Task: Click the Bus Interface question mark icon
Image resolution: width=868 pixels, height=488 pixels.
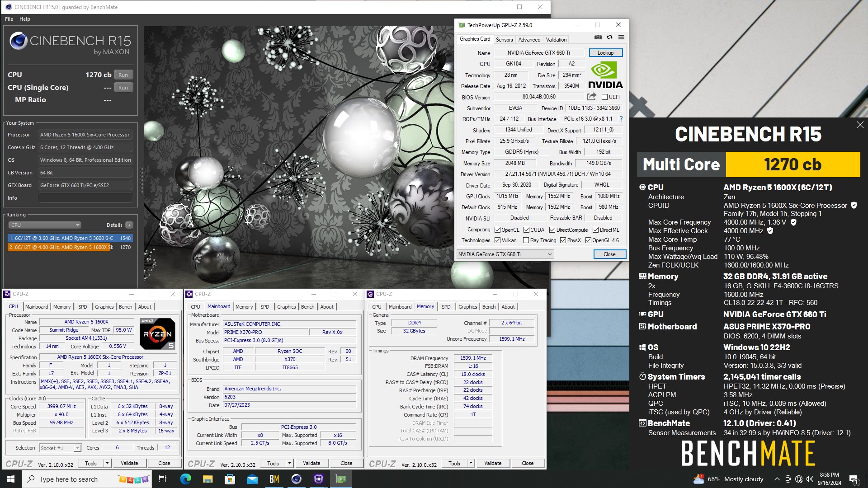Action: coord(621,119)
